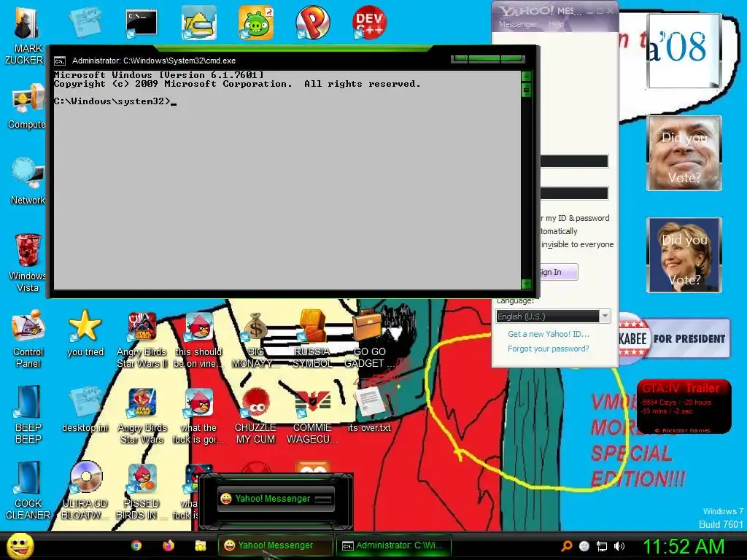Image resolution: width=747 pixels, height=560 pixels.
Task: Open the command prompt desktop shortcut
Action: tap(142, 23)
